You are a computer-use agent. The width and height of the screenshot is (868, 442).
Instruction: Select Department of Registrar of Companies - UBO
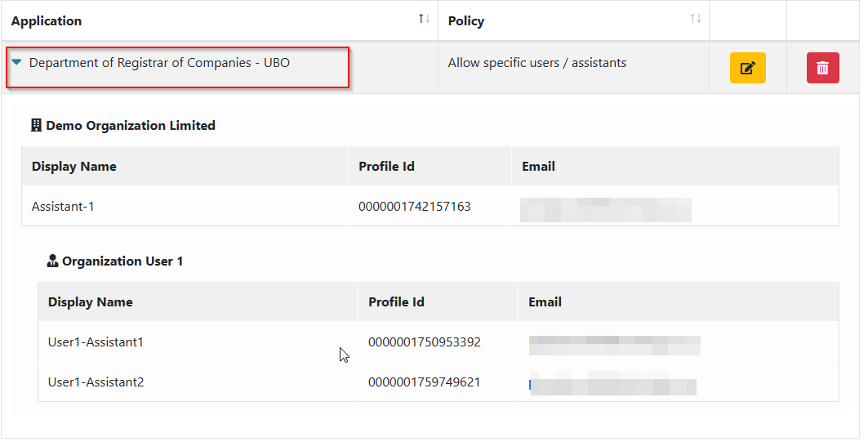[159, 63]
